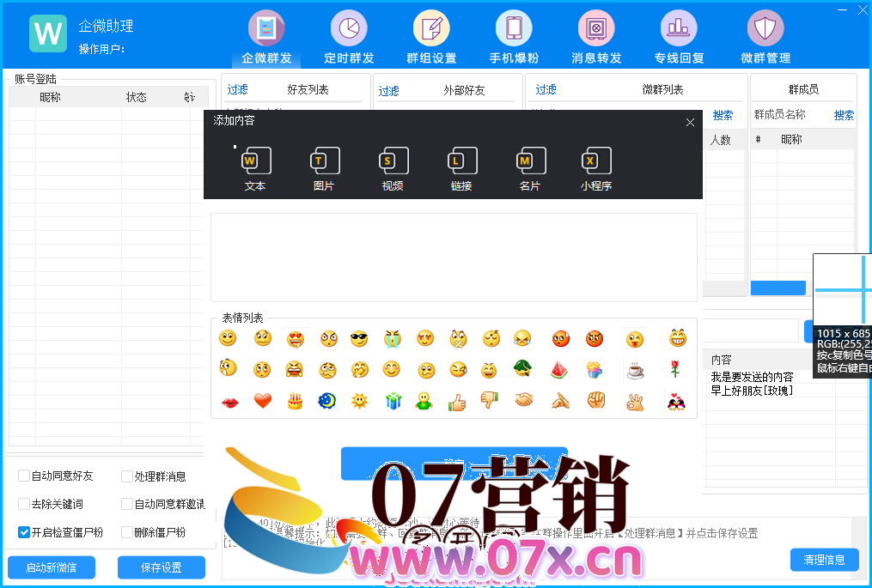Select the row 早上好朋友[玫瑰]
872x588 pixels.
tap(753, 391)
